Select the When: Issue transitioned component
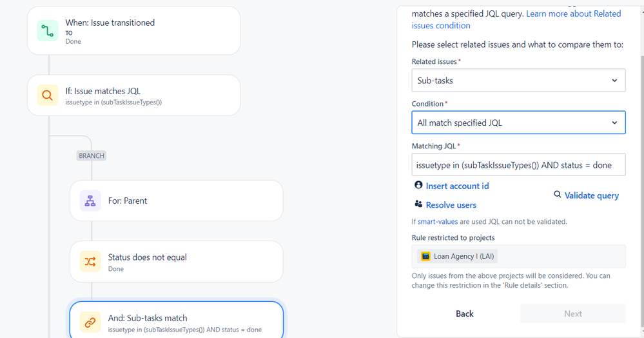 (134, 31)
